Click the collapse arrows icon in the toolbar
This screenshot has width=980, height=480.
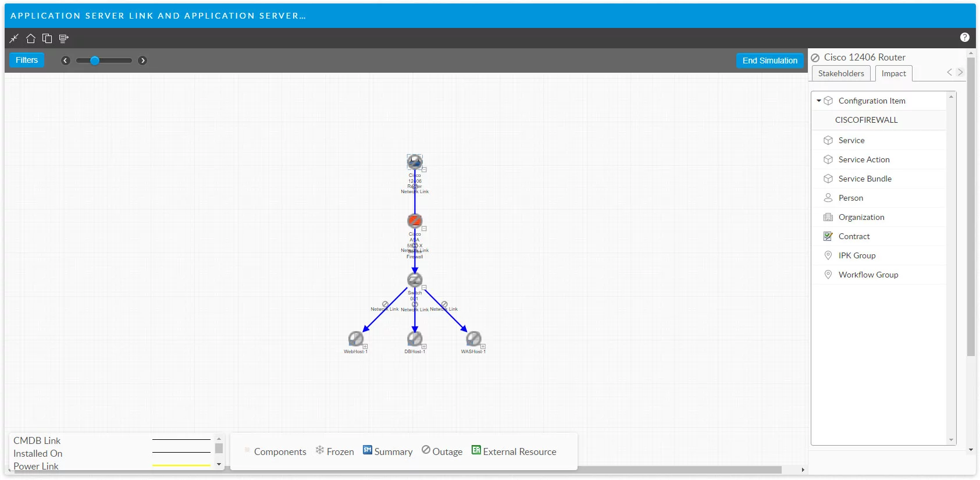pos(14,38)
